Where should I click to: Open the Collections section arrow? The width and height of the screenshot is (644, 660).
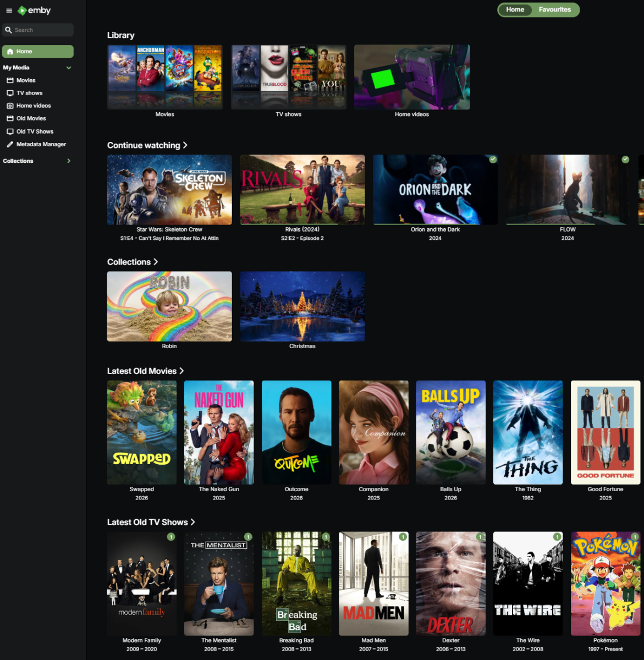coord(156,262)
